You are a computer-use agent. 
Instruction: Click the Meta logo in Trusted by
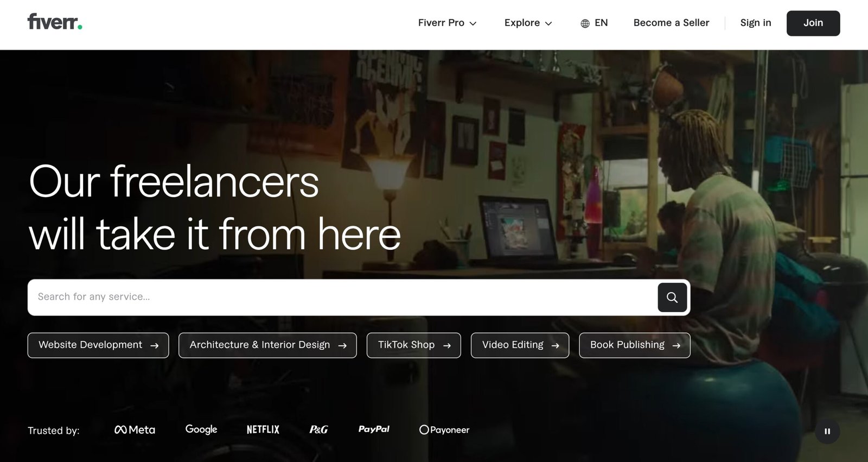pos(135,429)
